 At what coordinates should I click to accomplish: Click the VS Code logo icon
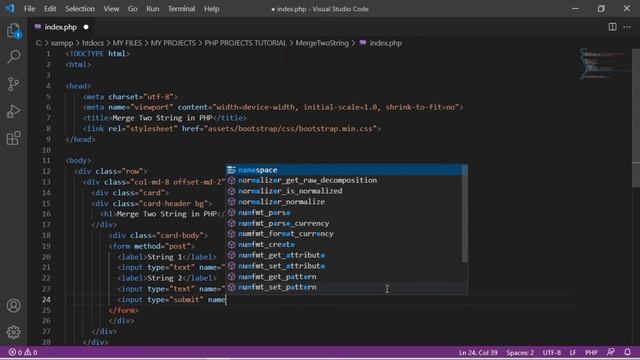[x=10, y=8]
